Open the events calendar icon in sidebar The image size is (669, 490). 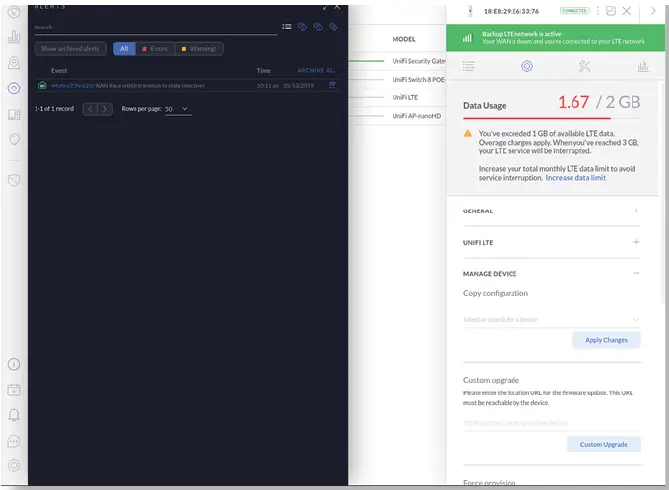(14, 389)
